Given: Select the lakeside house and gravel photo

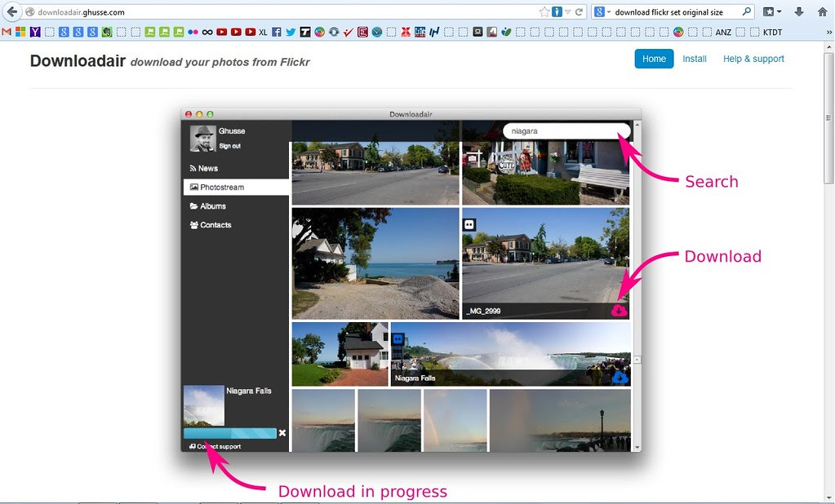Looking at the screenshot, I should tap(375, 263).
